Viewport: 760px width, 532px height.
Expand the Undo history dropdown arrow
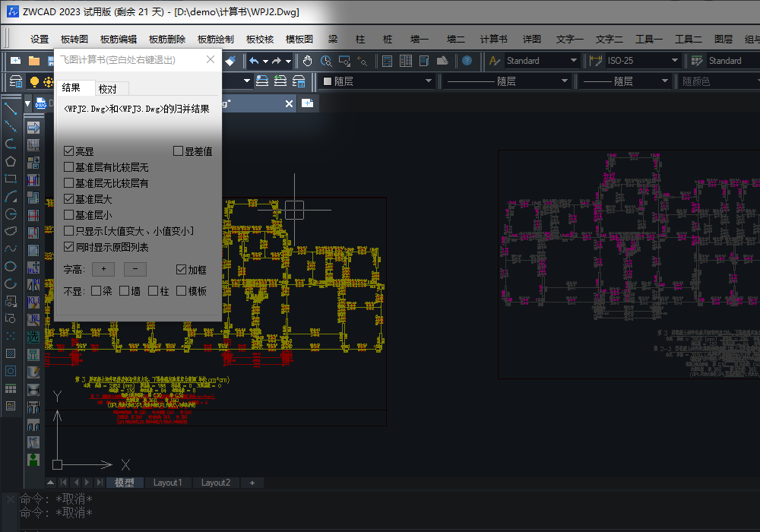click(x=265, y=61)
